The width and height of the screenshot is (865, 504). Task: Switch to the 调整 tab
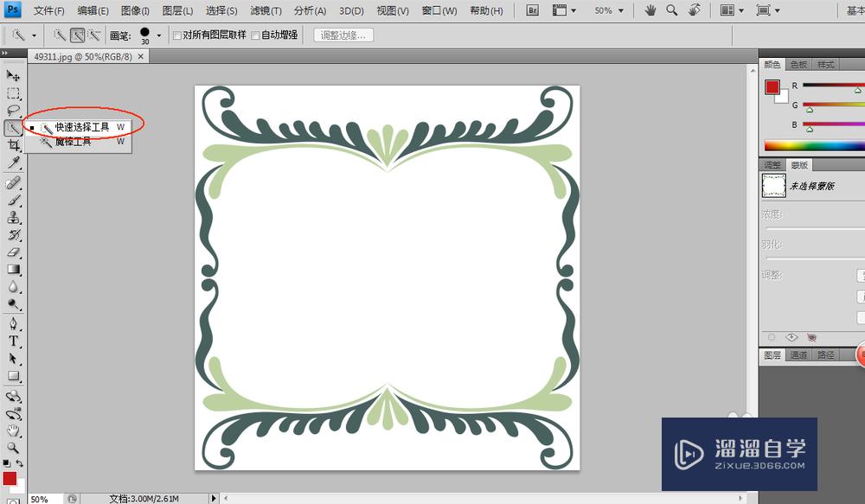tap(772, 165)
